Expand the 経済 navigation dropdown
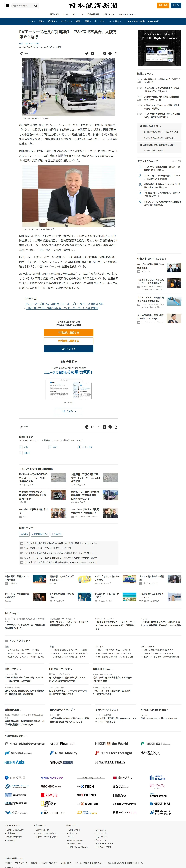Image resolution: width=186 pixels, height=868 pixels. pyautogui.click(x=78, y=21)
